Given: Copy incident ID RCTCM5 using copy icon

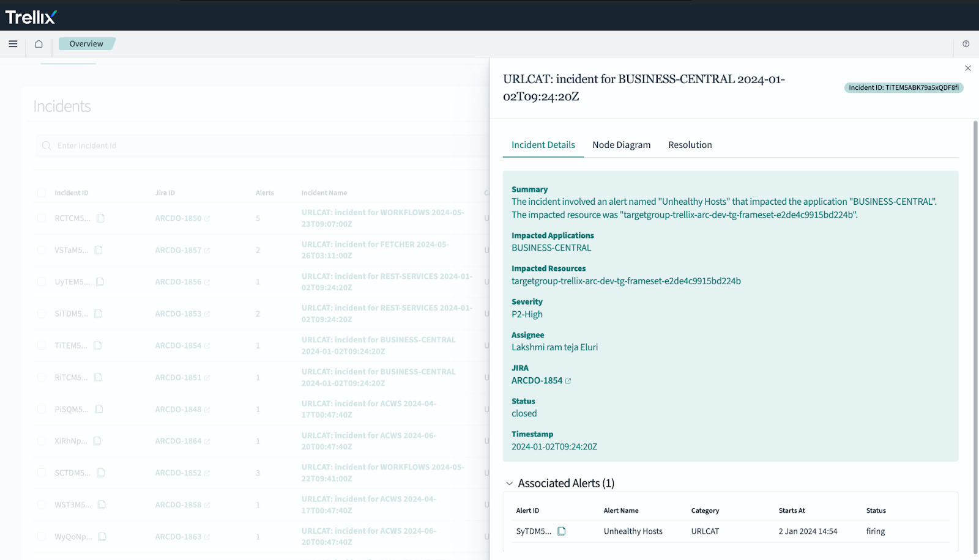Looking at the screenshot, I should [101, 218].
